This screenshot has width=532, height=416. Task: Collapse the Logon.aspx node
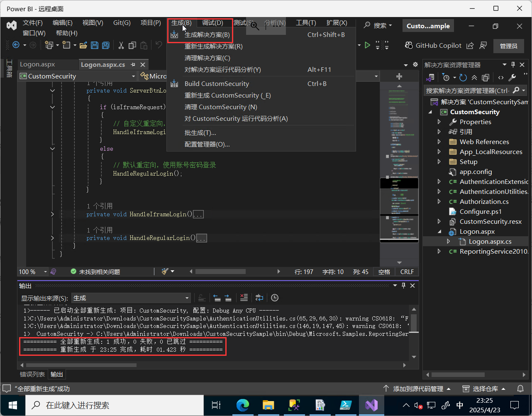click(x=439, y=232)
